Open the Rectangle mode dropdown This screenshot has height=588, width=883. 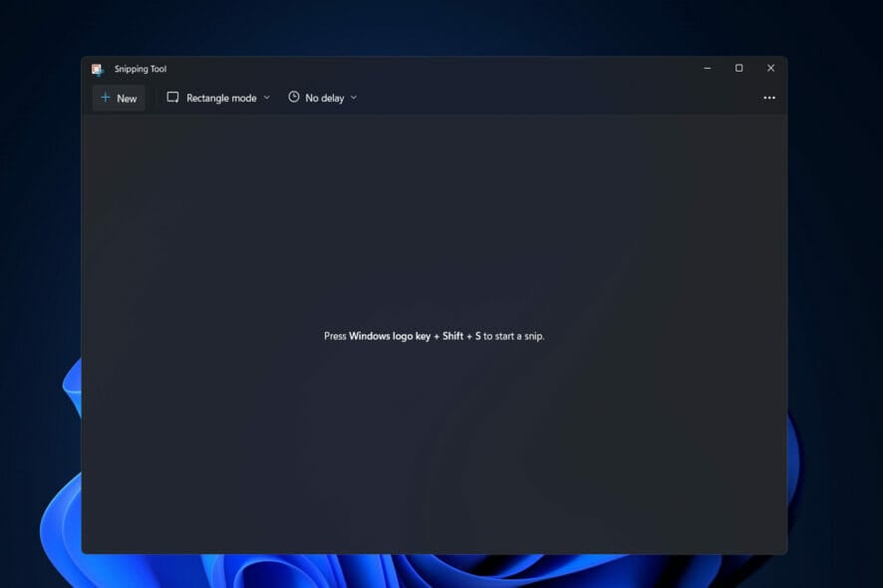(218, 98)
